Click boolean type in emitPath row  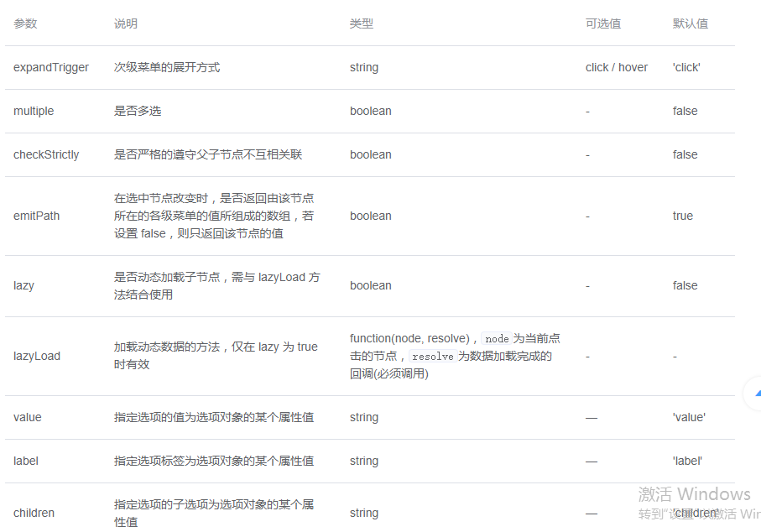click(x=371, y=216)
